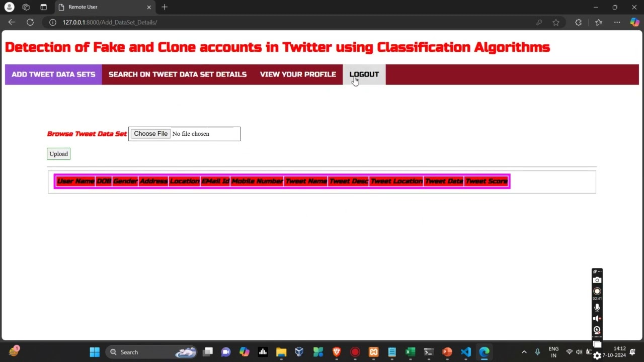Image resolution: width=644 pixels, height=362 pixels.
Task: Click the User Name column header
Action: coord(75,181)
